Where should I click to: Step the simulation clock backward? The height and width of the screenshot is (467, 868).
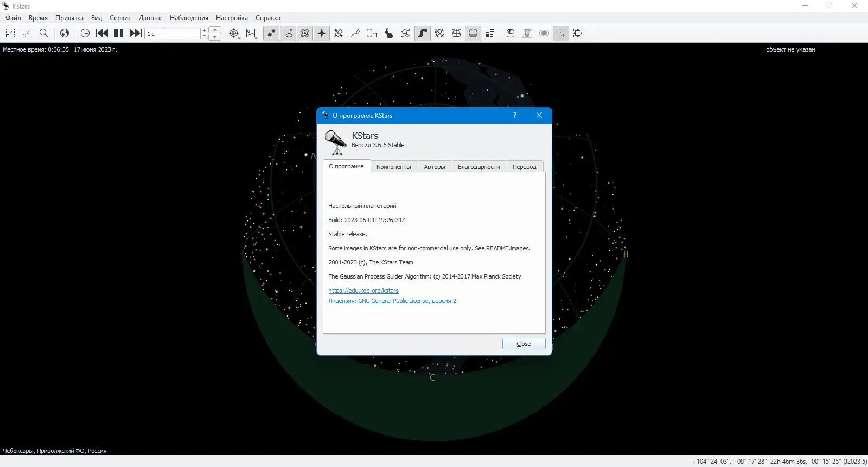tap(102, 33)
